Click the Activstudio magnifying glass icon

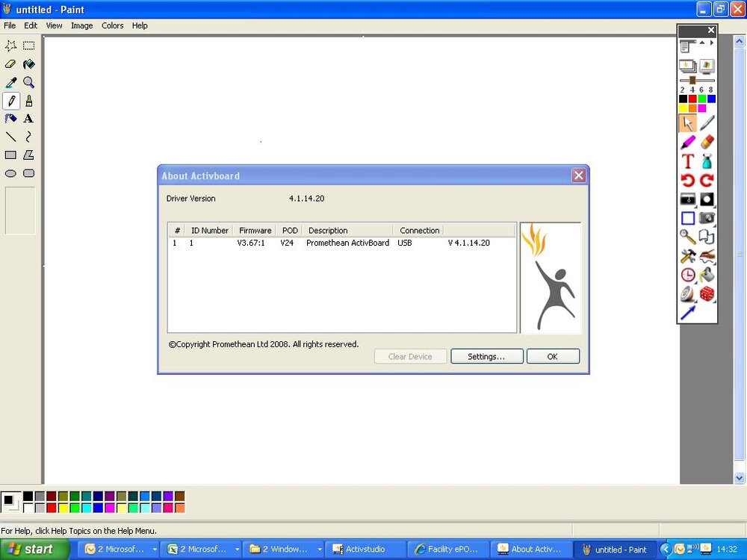coord(687,237)
